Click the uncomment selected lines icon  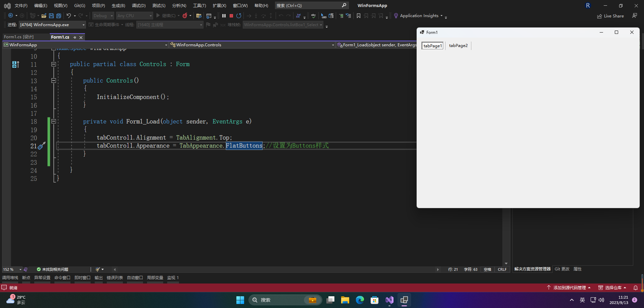[x=349, y=15]
